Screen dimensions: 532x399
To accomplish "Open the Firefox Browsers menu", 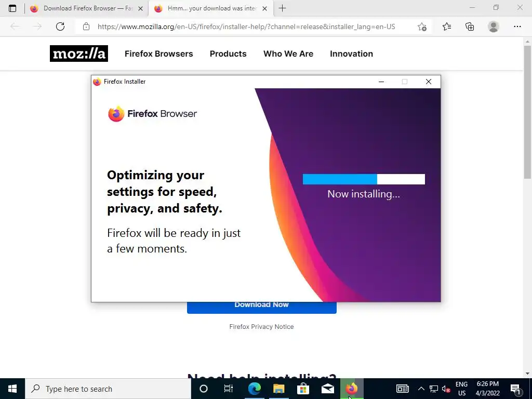I will pos(159,54).
